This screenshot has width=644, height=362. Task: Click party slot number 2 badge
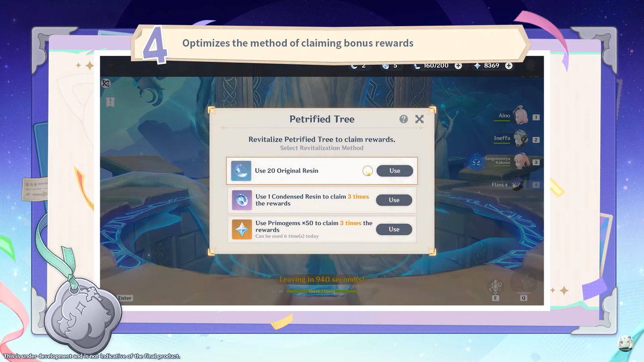pyautogui.click(x=536, y=140)
